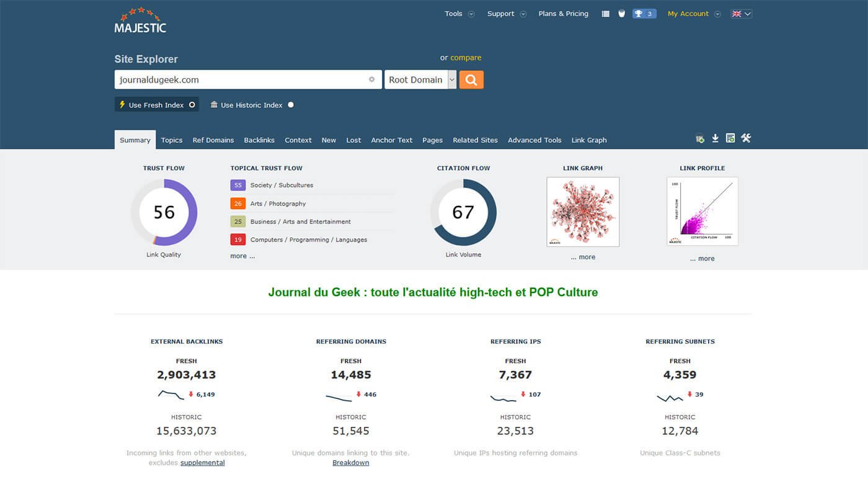The height and width of the screenshot is (484, 868).
Task: Click the supplemental link
Action: coord(203,462)
